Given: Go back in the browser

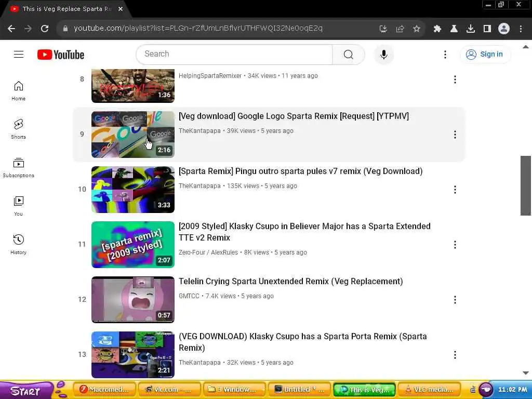Looking at the screenshot, I should pyautogui.click(x=11, y=29).
